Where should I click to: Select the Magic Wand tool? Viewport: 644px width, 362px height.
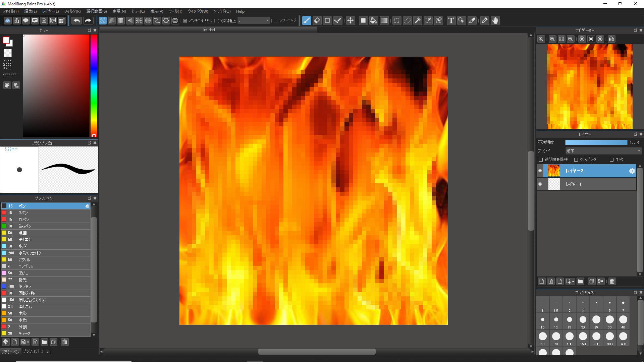click(418, 20)
